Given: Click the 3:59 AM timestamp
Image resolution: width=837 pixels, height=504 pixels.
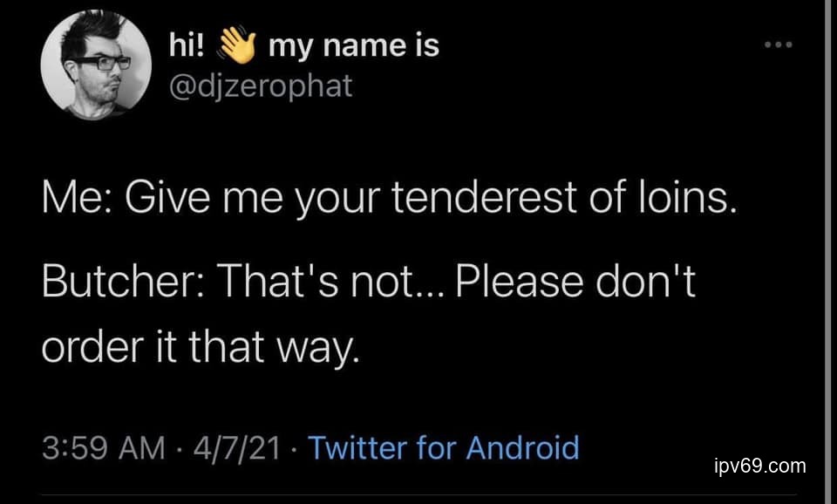Looking at the screenshot, I should (102, 448).
